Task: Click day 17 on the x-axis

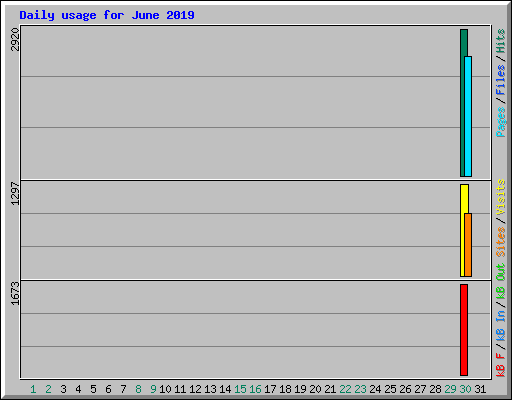Action: pos(270,389)
